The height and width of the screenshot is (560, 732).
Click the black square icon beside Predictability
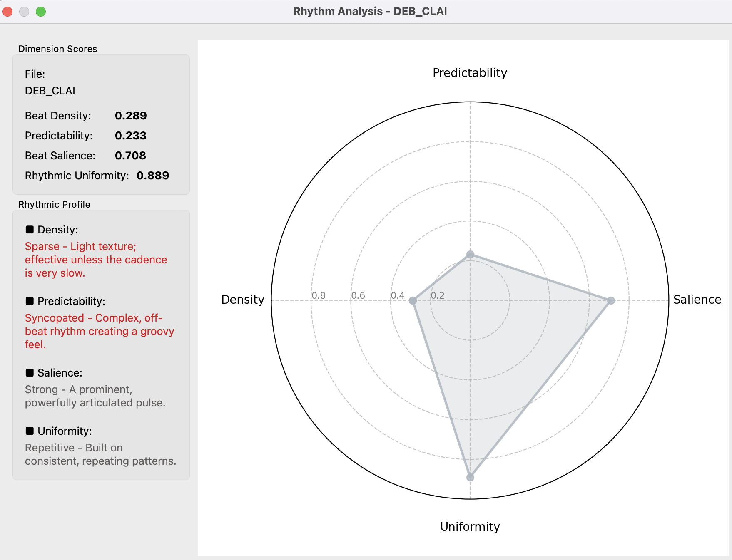(x=30, y=301)
